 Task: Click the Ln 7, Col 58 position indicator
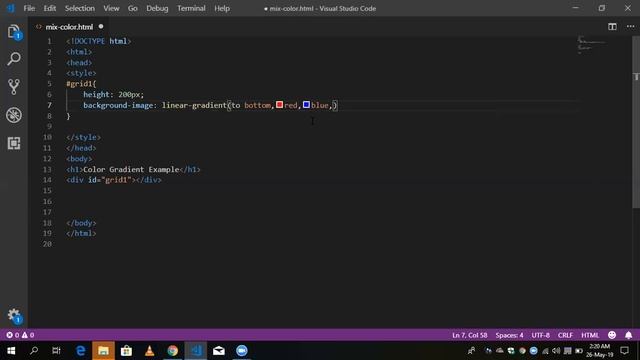469,335
